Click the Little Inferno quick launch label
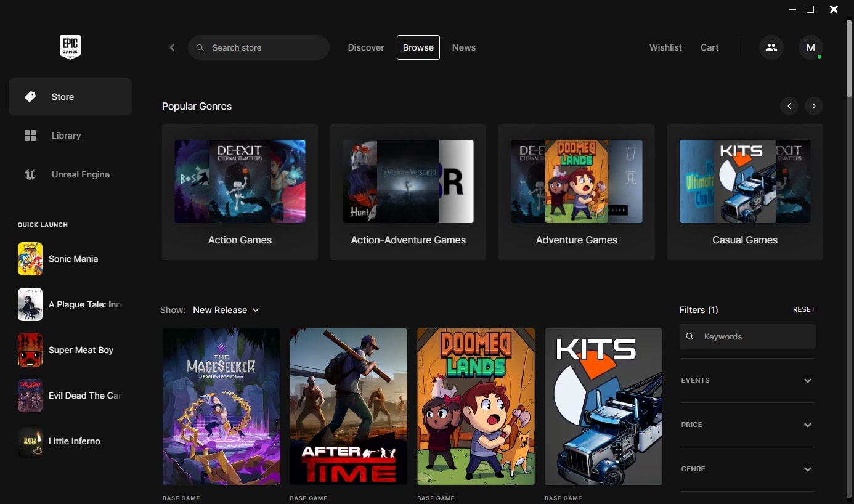 coord(75,441)
